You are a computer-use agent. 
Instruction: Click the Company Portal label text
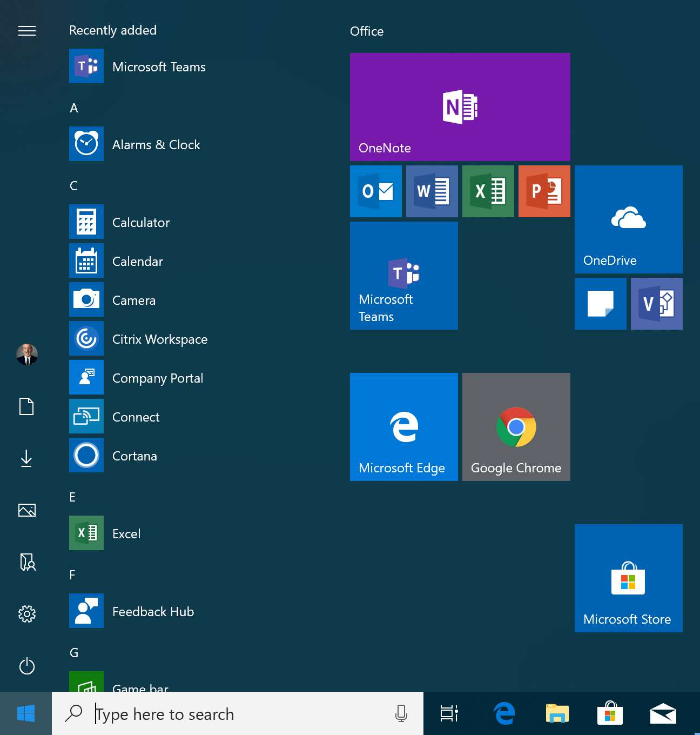158,378
